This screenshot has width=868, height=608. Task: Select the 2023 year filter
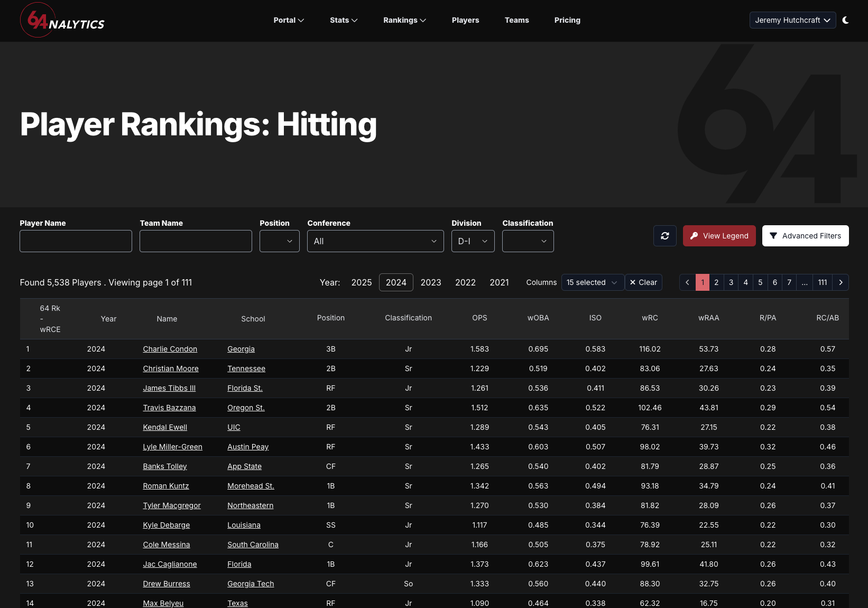tap(431, 282)
